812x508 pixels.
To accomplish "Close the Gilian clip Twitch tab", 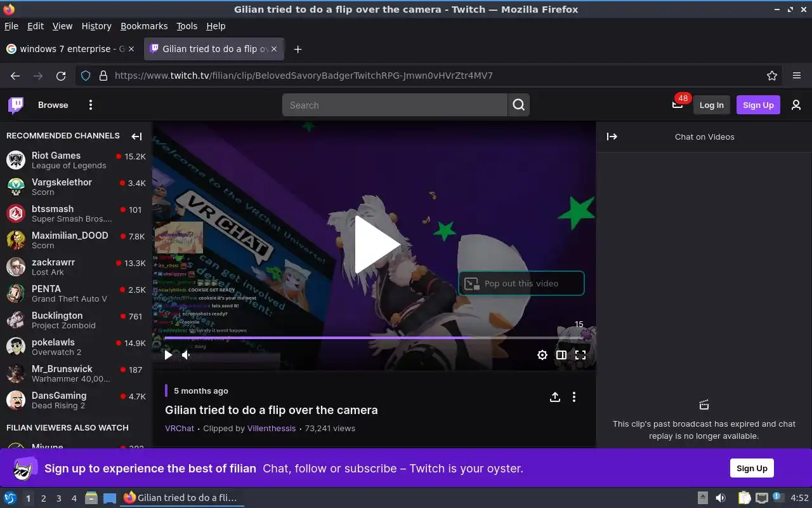I will [275, 49].
